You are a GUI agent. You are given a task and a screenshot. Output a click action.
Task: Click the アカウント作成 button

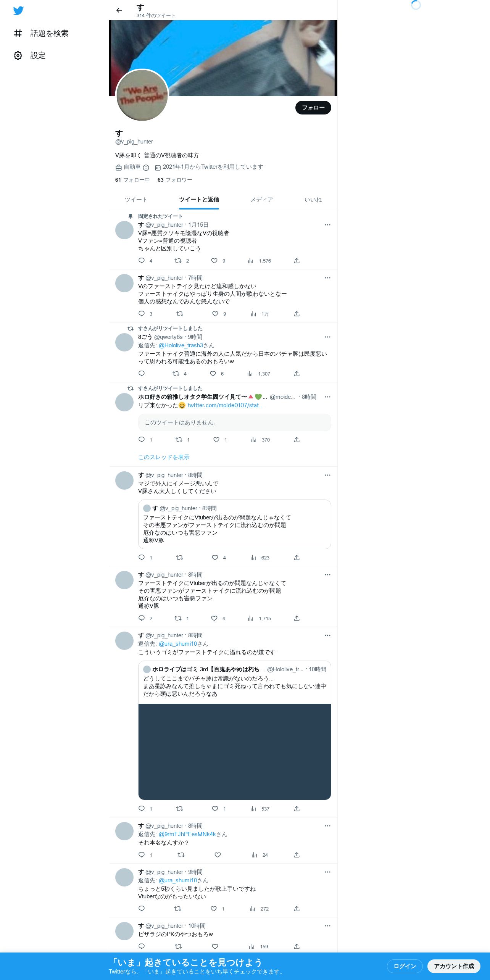tap(454, 966)
